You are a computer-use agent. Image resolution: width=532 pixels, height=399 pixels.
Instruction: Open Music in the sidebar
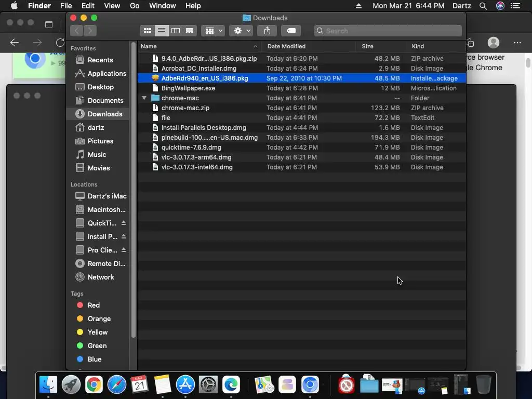pyautogui.click(x=97, y=155)
